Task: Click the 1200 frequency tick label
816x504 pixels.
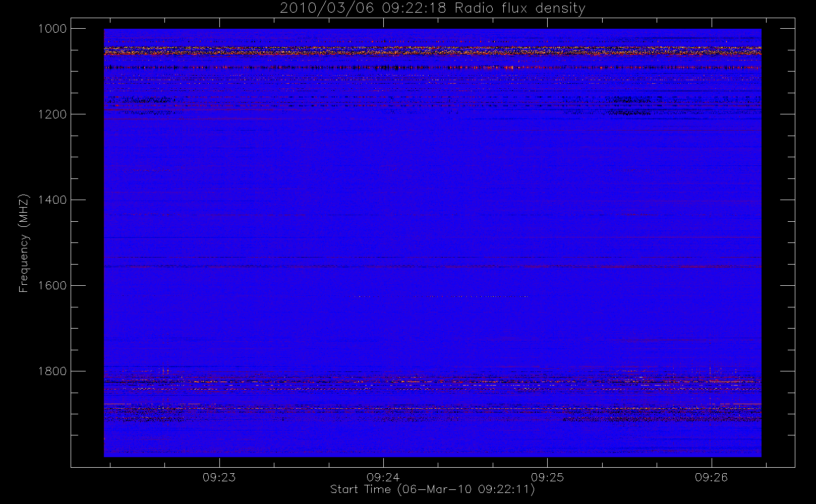Action: (x=52, y=114)
